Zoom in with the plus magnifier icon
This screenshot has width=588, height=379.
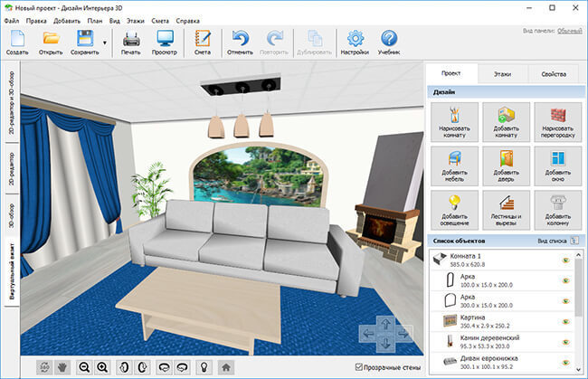pyautogui.click(x=102, y=366)
